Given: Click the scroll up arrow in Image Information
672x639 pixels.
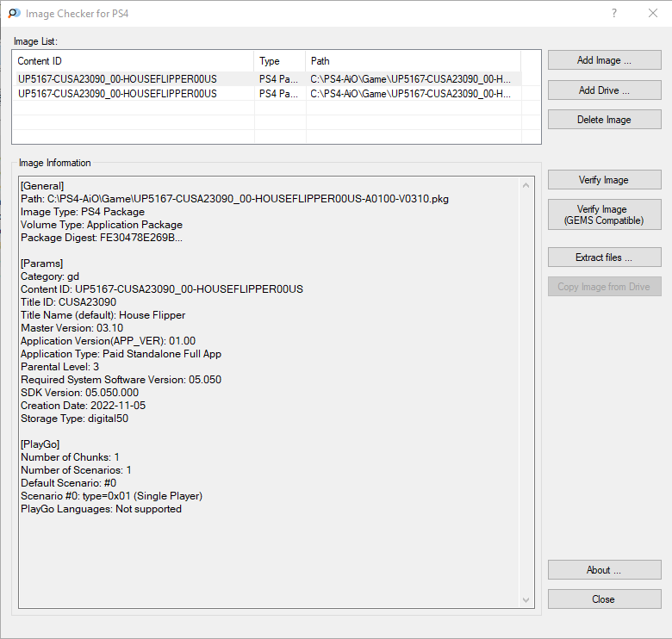Looking at the screenshot, I should tap(526, 185).
